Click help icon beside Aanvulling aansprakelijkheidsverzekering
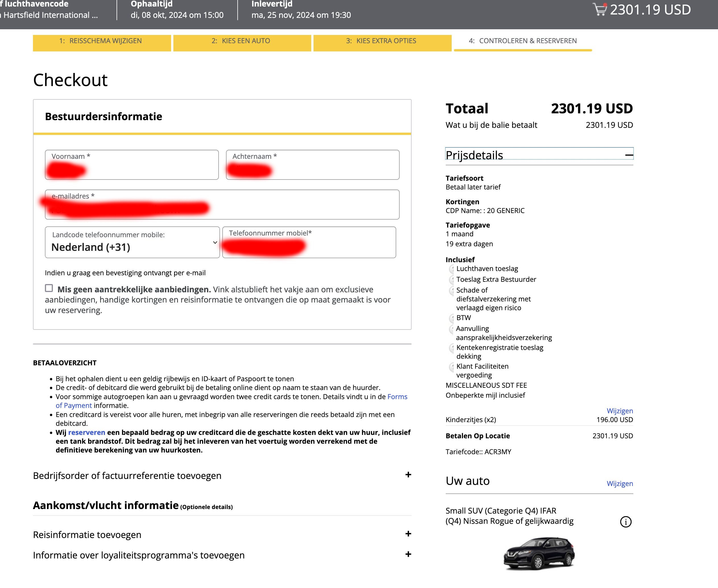Screen dimensions: 718x588 point(451,329)
